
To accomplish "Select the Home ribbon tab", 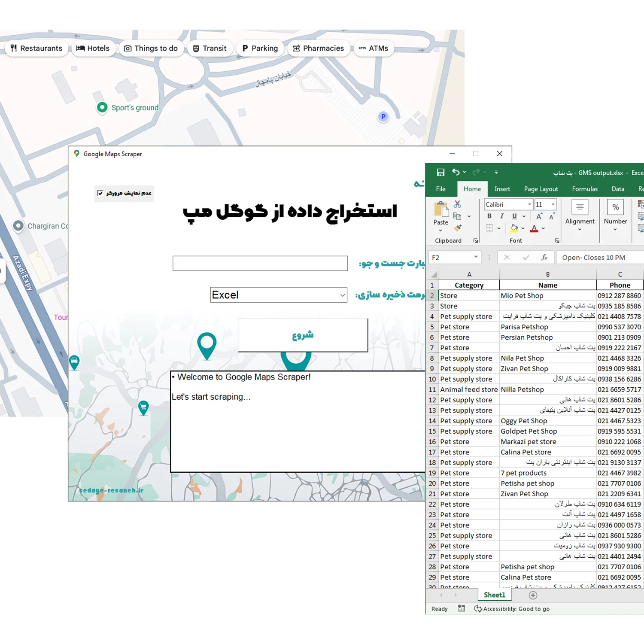I will [472, 189].
